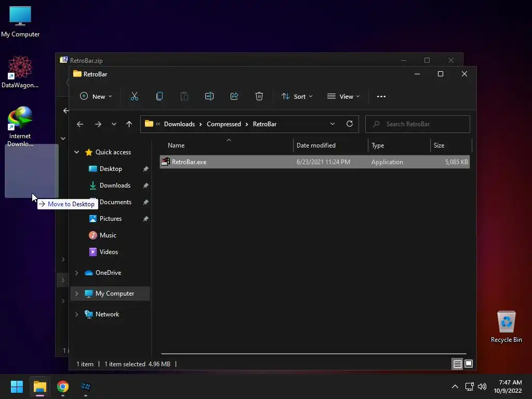This screenshot has height=399, width=532.
Task: Collapse the Quick access tree
Action: (77, 152)
